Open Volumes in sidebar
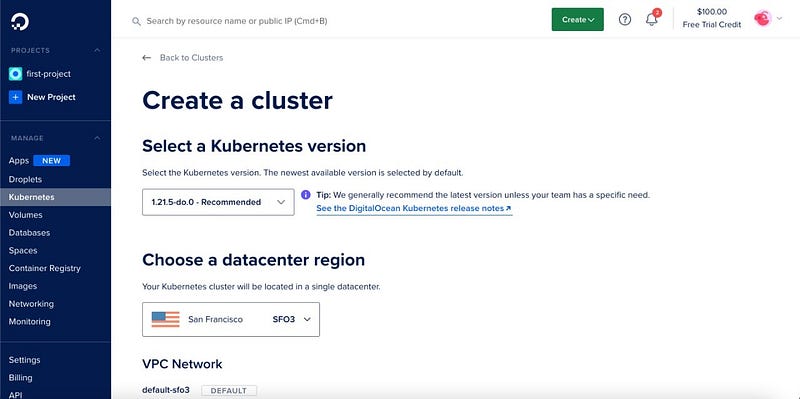 pyautogui.click(x=26, y=215)
